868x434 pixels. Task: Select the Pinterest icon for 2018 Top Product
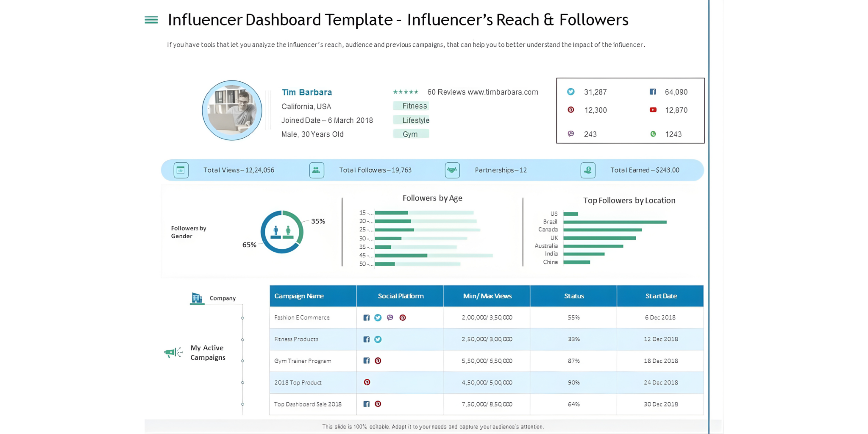pos(367,382)
